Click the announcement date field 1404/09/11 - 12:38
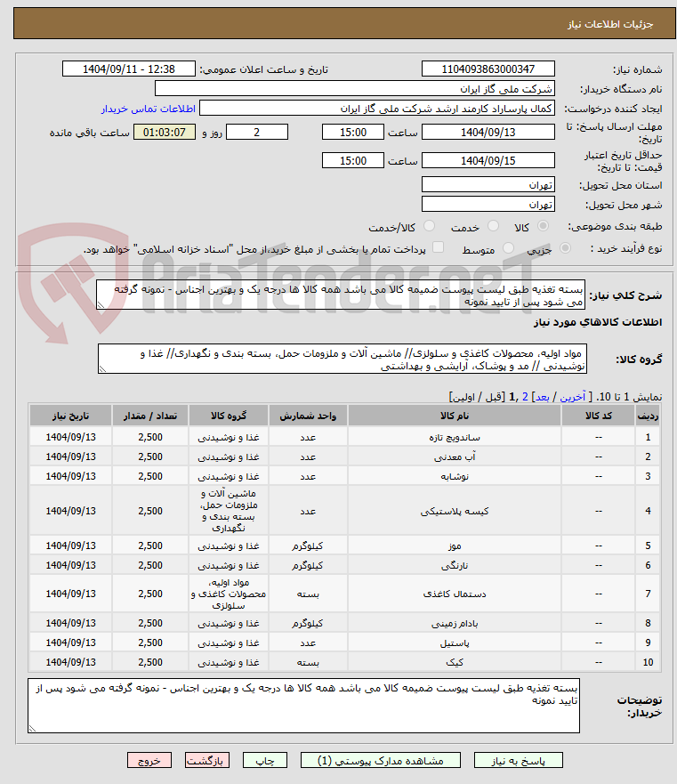Screen dimensions: 677x784 [129, 69]
